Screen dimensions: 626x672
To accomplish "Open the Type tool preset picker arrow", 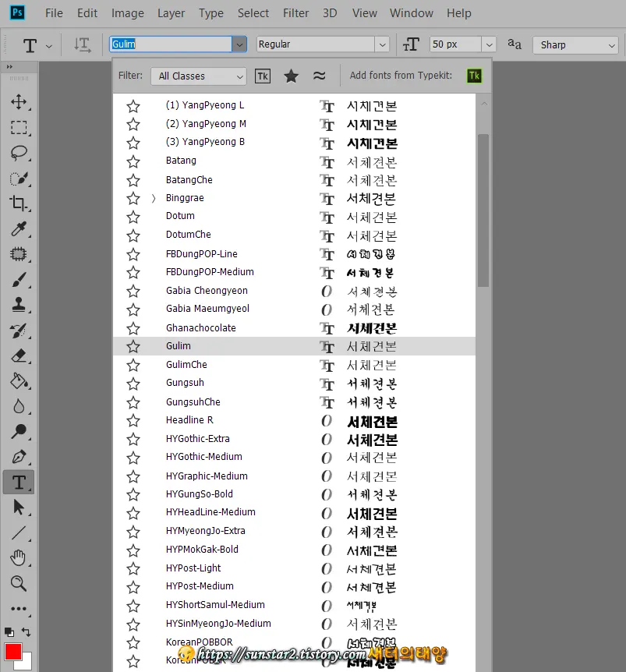I will pos(49,46).
